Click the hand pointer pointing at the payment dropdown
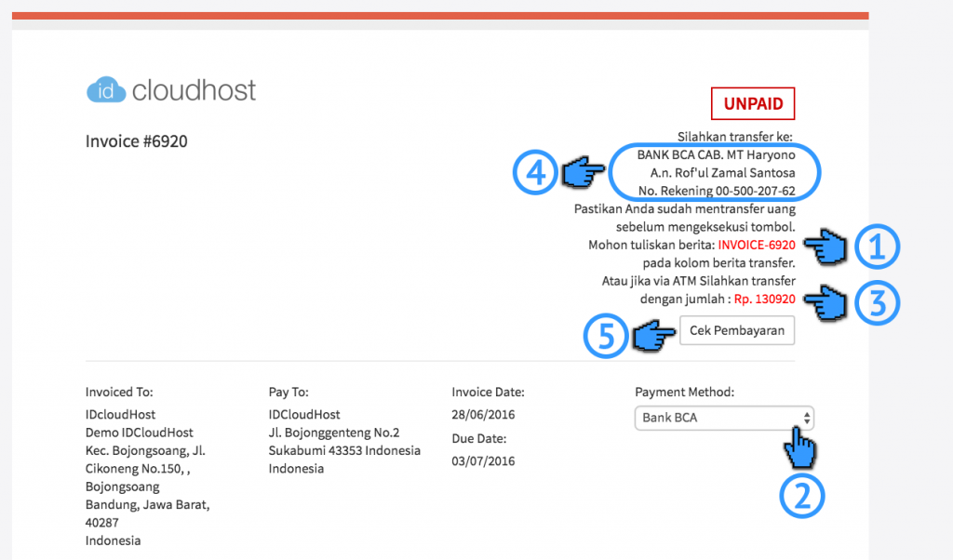953x560 pixels. click(x=800, y=447)
